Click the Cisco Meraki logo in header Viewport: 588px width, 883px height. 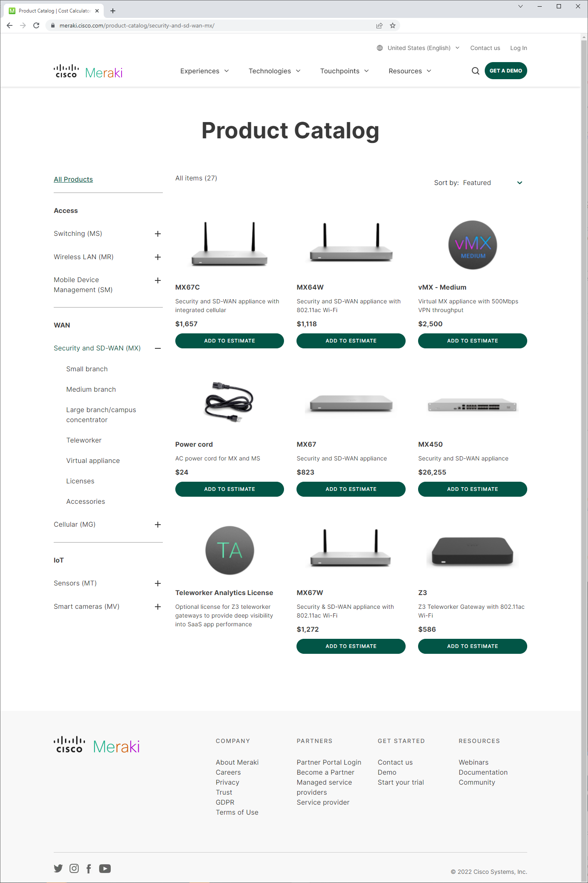tap(88, 72)
